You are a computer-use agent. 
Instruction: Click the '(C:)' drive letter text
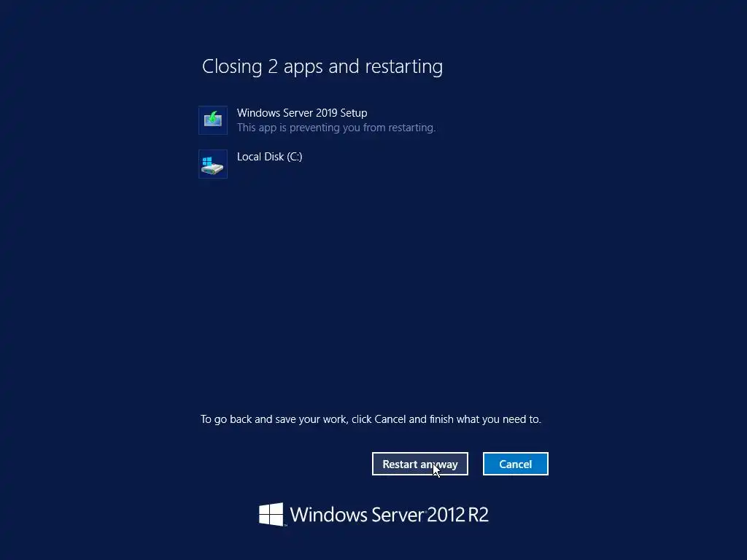pos(295,157)
